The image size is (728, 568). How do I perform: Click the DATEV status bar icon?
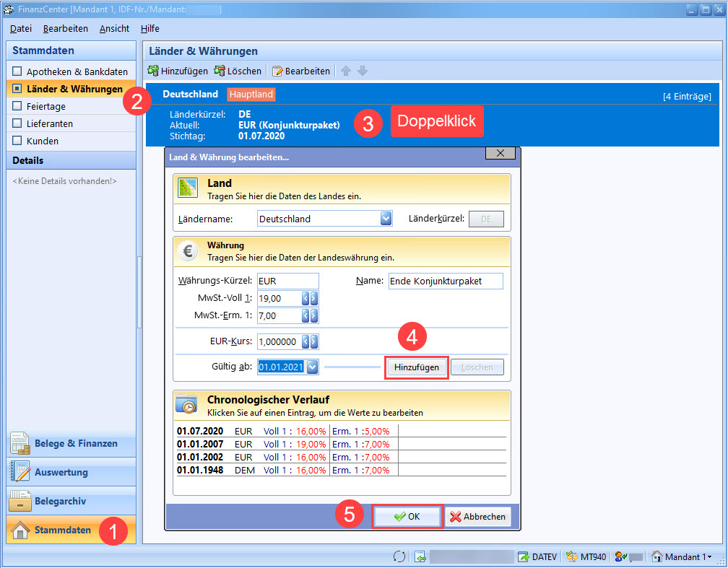[x=524, y=556]
